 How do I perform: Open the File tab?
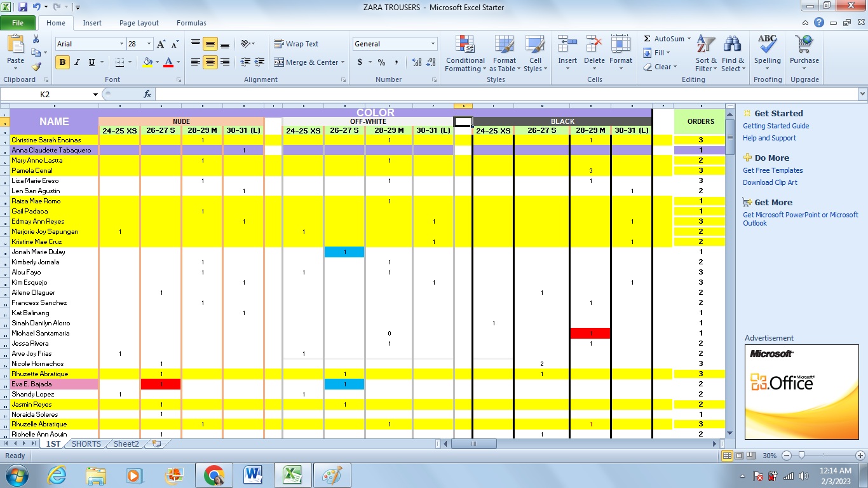[x=18, y=23]
